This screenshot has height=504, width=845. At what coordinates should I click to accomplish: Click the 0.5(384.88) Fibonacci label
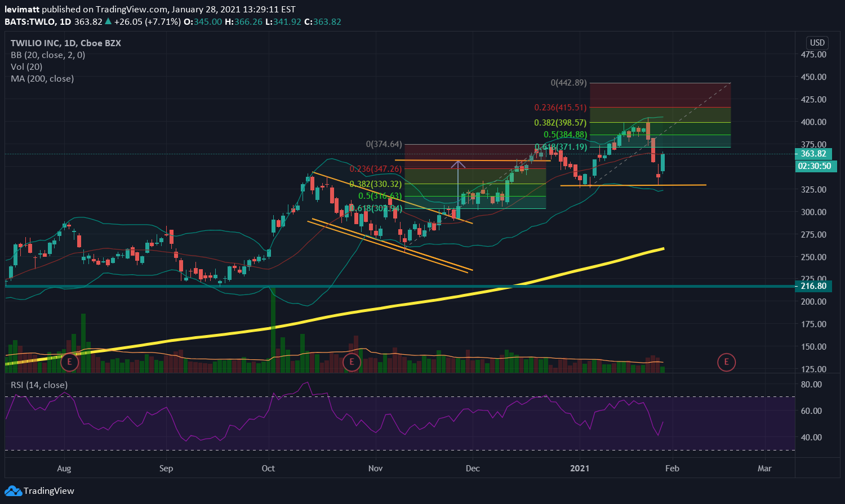click(565, 135)
